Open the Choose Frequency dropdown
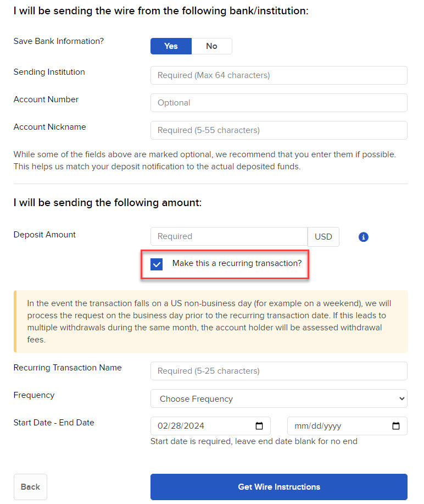 278,398
